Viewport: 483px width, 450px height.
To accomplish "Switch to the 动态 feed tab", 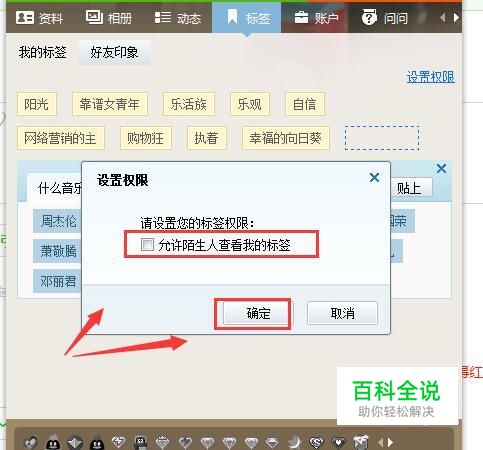I will click(178, 18).
